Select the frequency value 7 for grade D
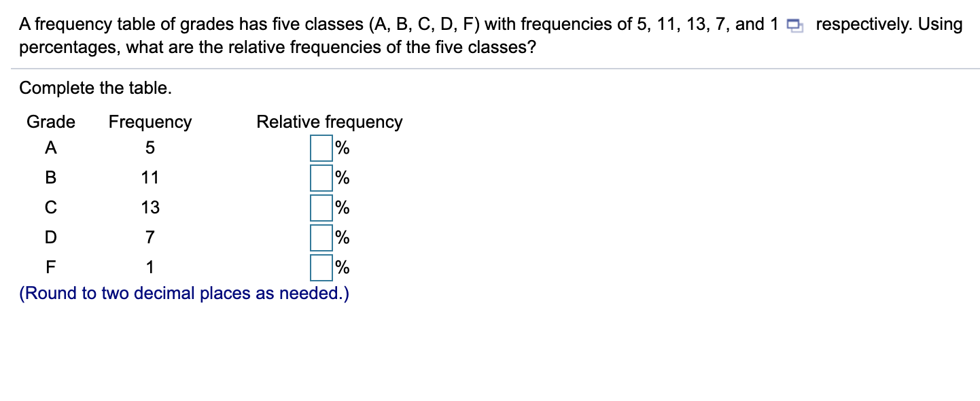Screen dimensions: 980x401 [150, 237]
